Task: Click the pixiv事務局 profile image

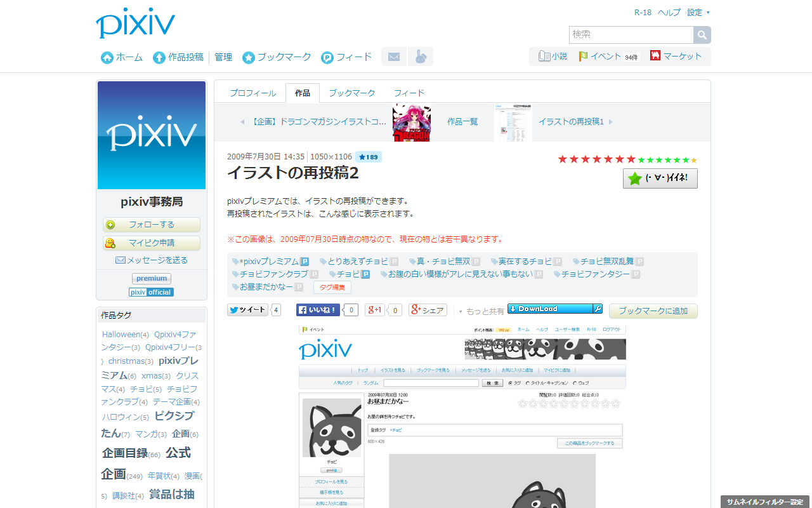Action: [152, 135]
